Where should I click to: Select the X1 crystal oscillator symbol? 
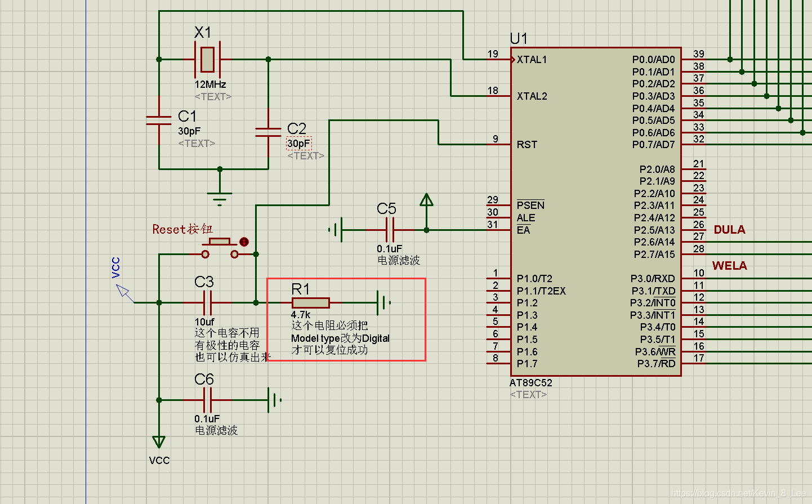208,59
